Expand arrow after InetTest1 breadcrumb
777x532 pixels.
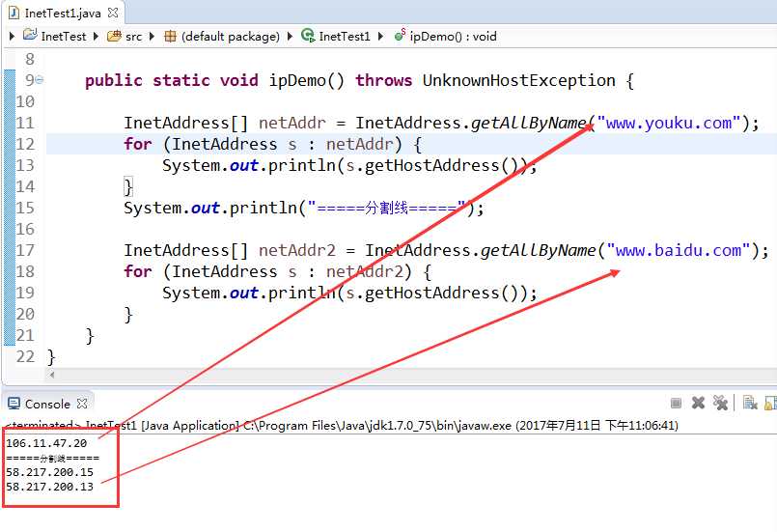pyautogui.click(x=380, y=36)
